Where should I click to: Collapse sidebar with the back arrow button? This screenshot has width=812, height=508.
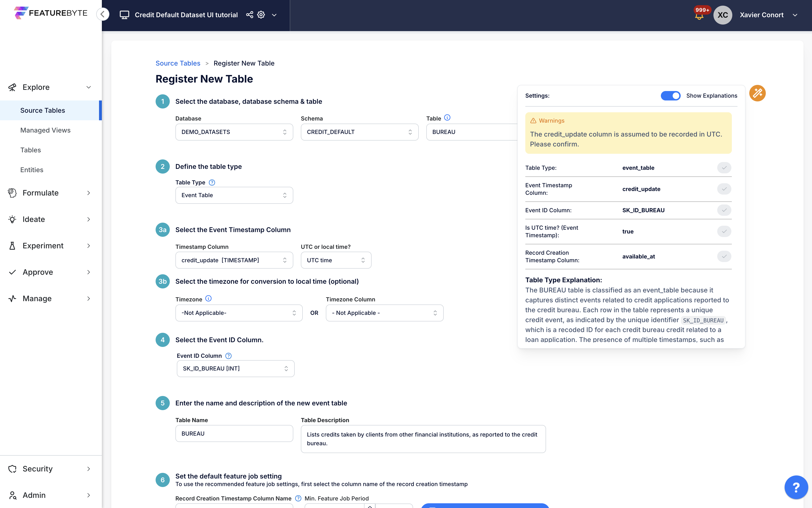(x=103, y=14)
